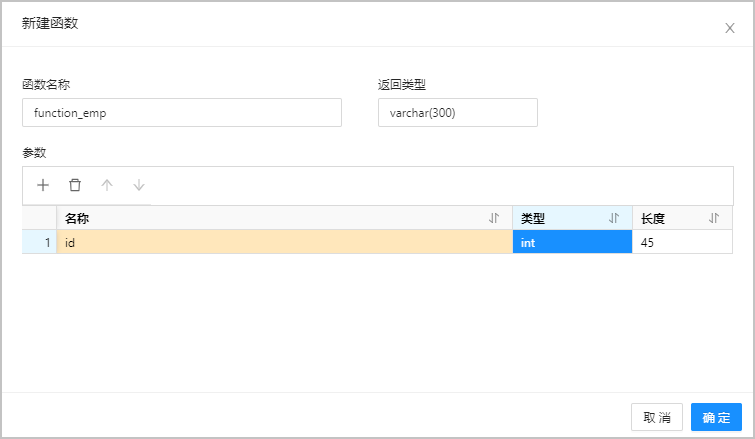Viewport: 755px width, 439px height.
Task: Focus the 函数名称 field containing function_emp
Action: [182, 113]
